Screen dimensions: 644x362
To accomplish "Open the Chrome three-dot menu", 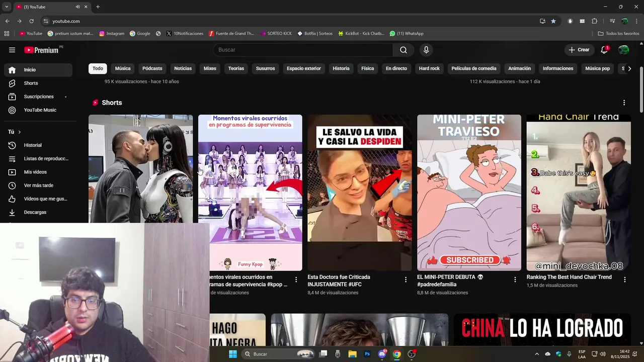I will click(637, 21).
